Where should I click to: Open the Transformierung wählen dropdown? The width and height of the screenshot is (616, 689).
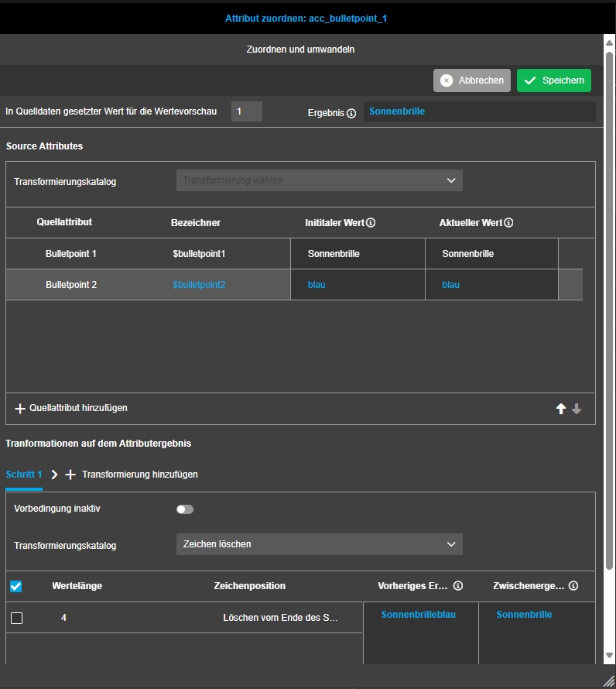[x=319, y=180]
